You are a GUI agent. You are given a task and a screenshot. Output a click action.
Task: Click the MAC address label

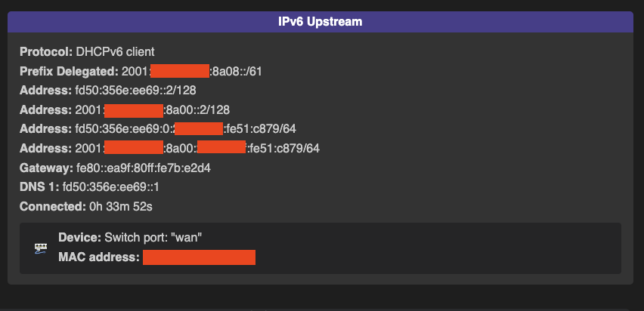click(99, 257)
